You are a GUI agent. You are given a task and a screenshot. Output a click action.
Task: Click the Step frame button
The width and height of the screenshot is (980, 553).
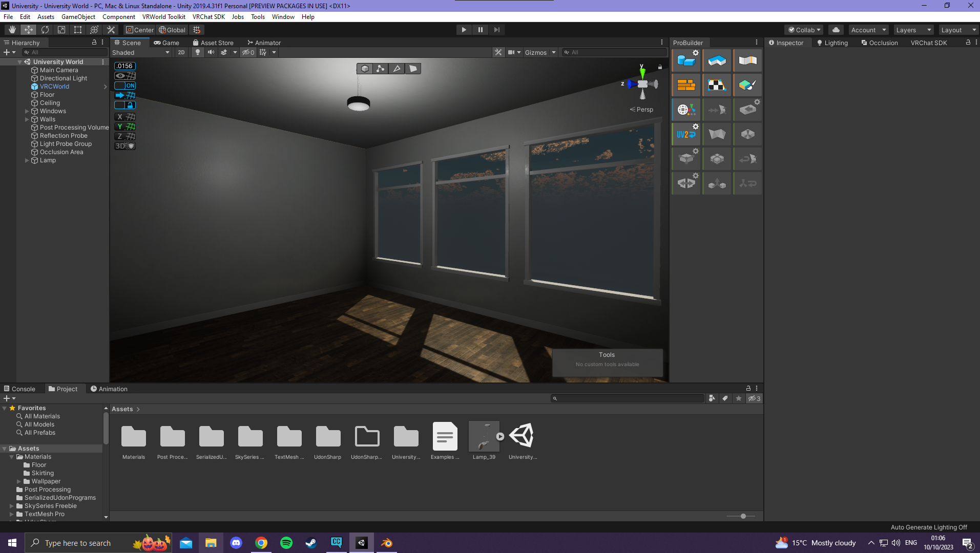click(496, 30)
